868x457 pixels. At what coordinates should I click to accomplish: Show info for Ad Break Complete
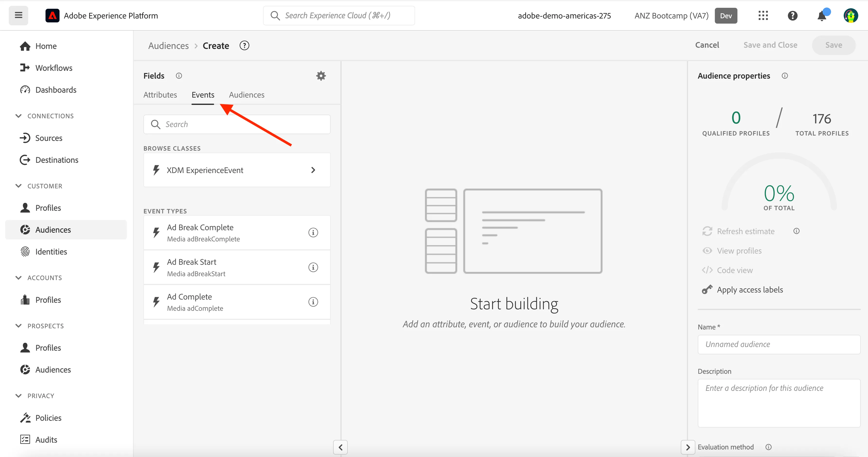coord(313,233)
